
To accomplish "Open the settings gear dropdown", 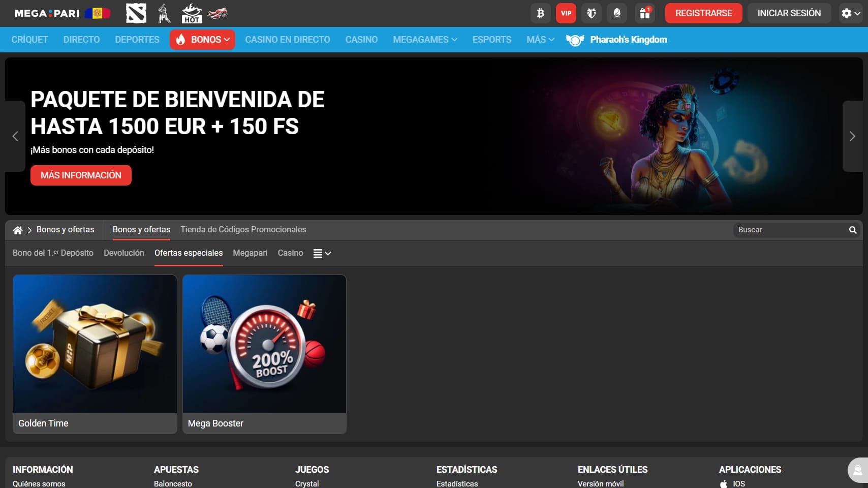I will pos(850,13).
